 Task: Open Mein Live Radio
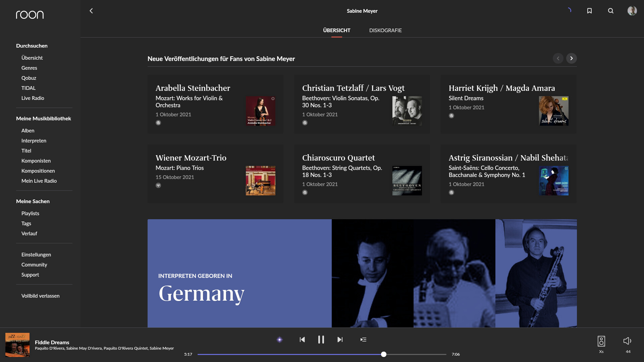39,181
